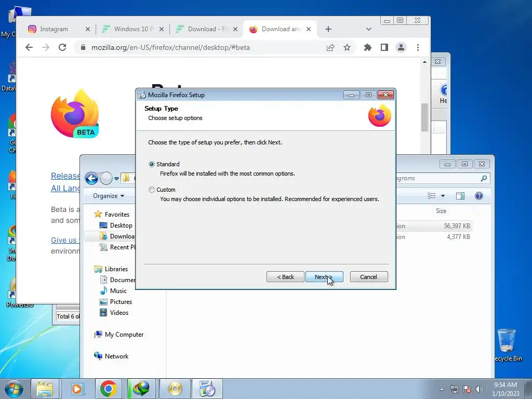Select Libraries in Explorer sidebar
The width and height of the screenshot is (532, 399).
pyautogui.click(x=111, y=269)
